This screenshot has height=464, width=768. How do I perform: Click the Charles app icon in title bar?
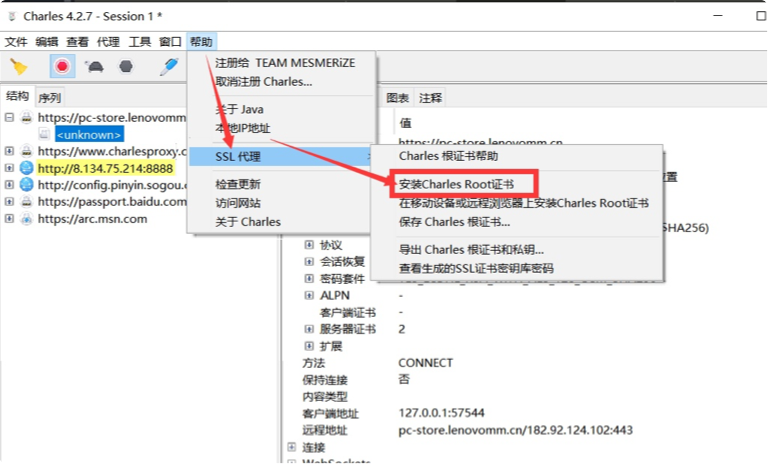12,16
